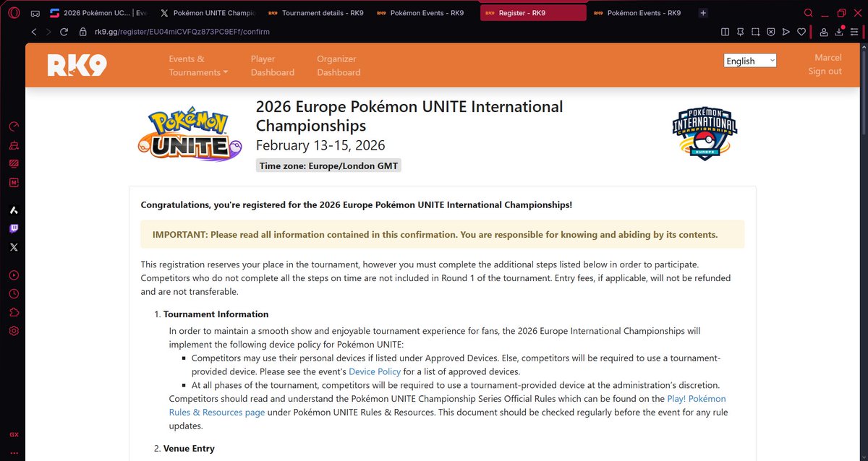Open the Opera main menu icon
This screenshot has height=461, width=868.
click(13, 13)
